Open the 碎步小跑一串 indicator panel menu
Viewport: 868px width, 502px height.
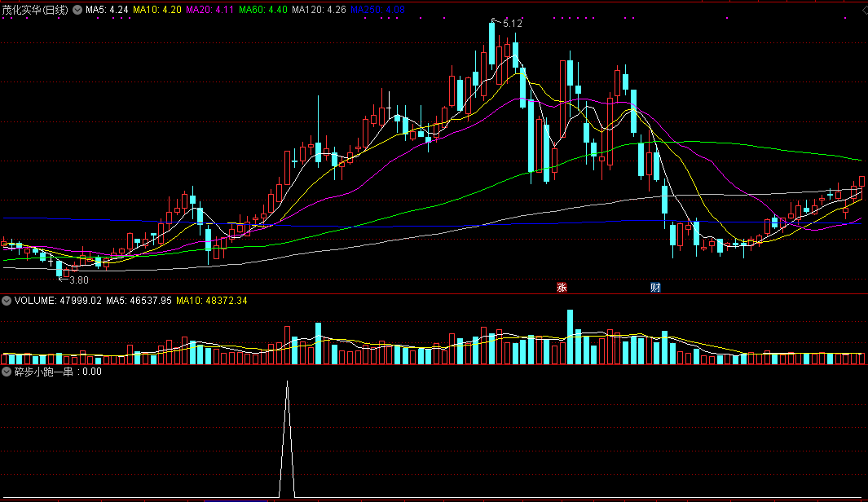(x=7, y=372)
